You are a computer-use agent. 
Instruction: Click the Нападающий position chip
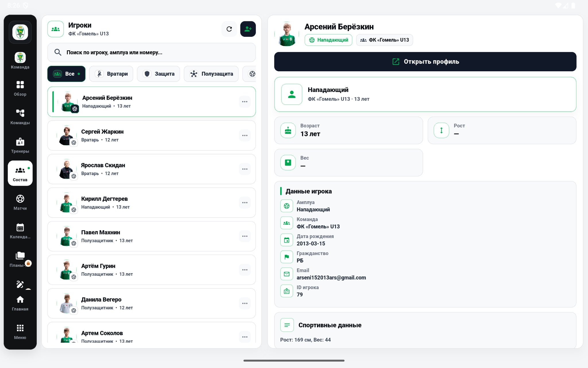(328, 40)
